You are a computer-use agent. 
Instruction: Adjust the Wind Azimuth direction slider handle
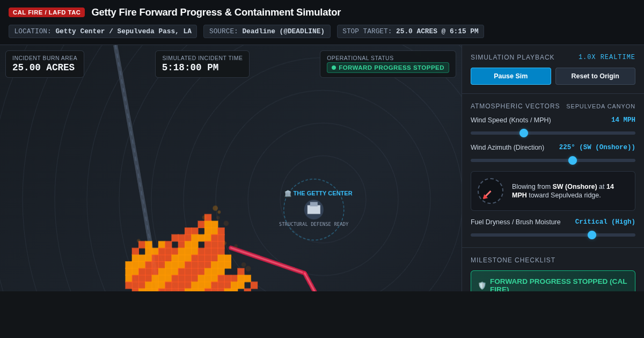point(573,160)
